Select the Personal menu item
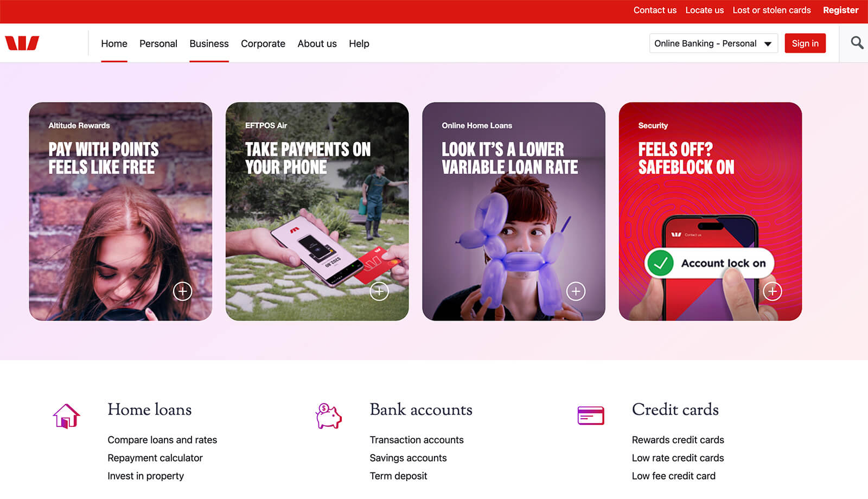 click(158, 43)
